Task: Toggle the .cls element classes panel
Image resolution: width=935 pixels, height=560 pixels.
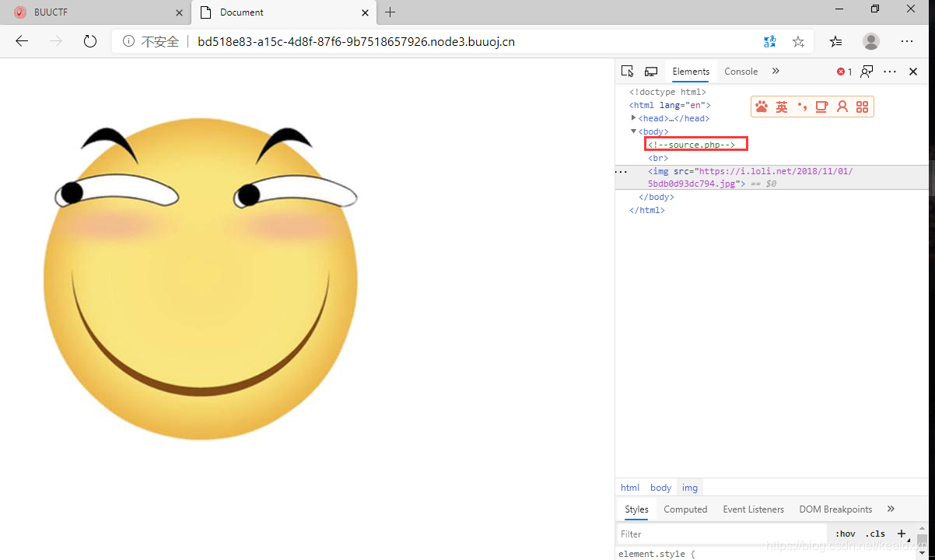Action: pos(875,534)
